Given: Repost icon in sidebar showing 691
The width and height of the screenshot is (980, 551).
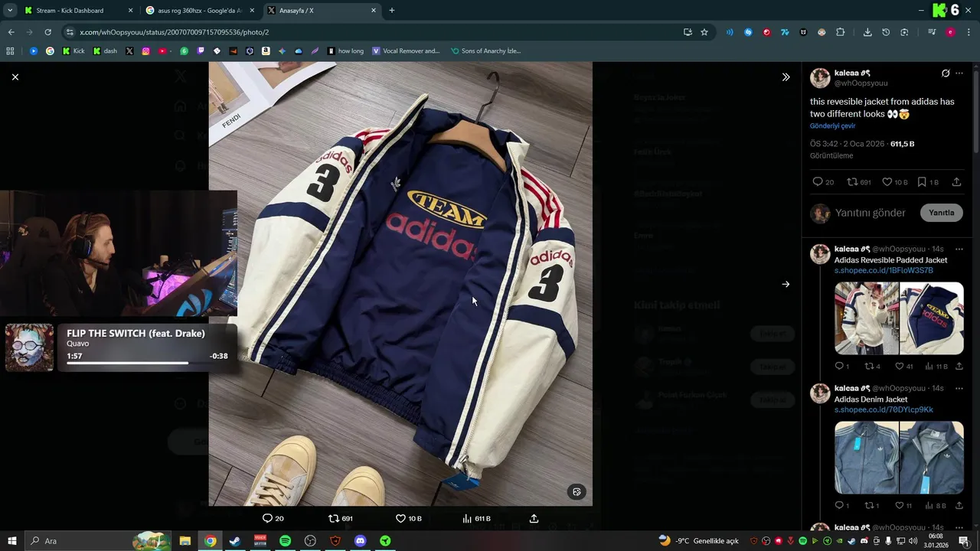Looking at the screenshot, I should coord(853,182).
